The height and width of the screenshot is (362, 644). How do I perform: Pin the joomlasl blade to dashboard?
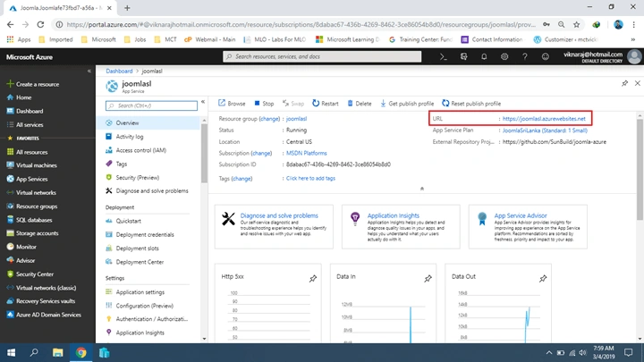(x=624, y=83)
